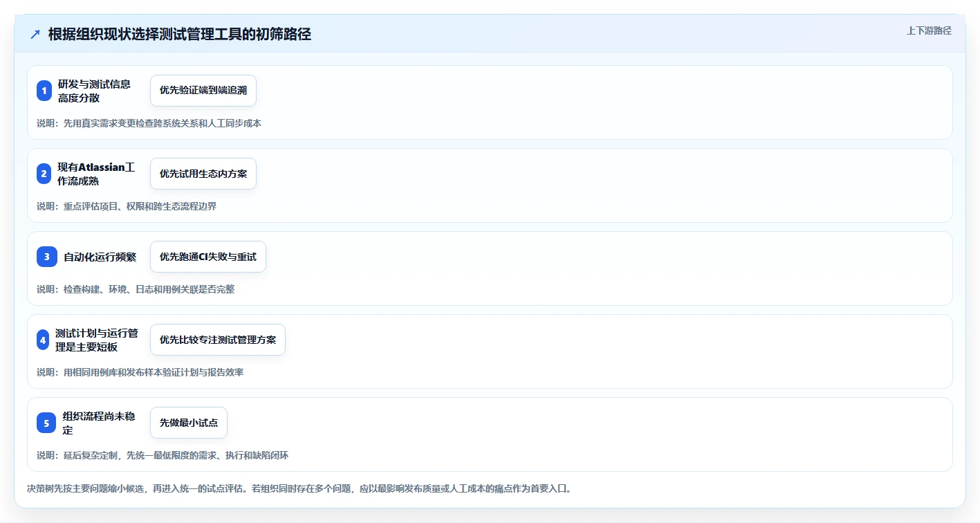This screenshot has height=523, width=980.
Task: Click the 自动化运行频繁 condition text
Action: tap(100, 257)
